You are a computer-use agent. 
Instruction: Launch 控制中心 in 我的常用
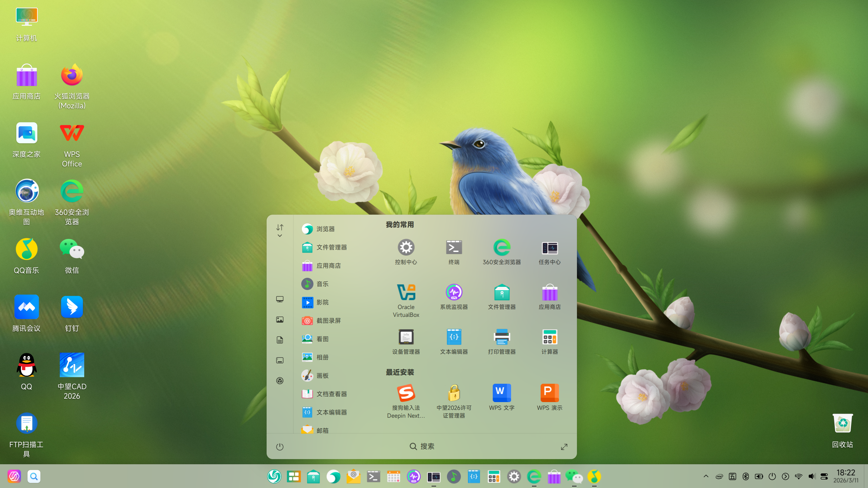pyautogui.click(x=406, y=248)
